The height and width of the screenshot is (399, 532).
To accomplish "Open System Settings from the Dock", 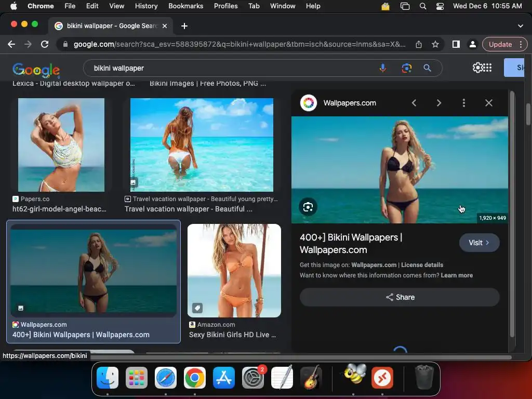I will (253, 378).
